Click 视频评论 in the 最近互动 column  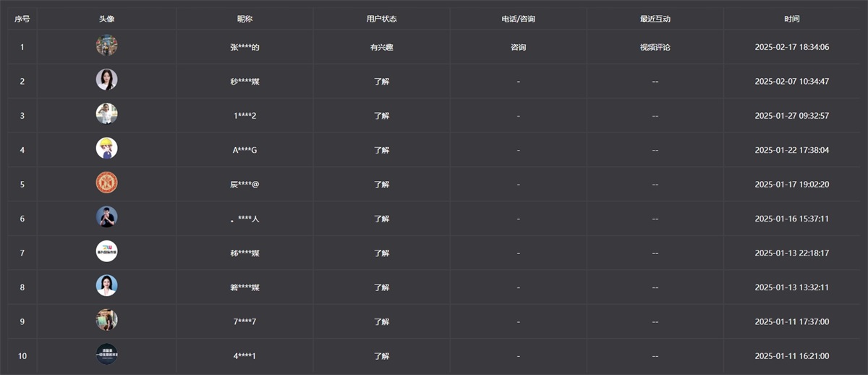click(655, 47)
